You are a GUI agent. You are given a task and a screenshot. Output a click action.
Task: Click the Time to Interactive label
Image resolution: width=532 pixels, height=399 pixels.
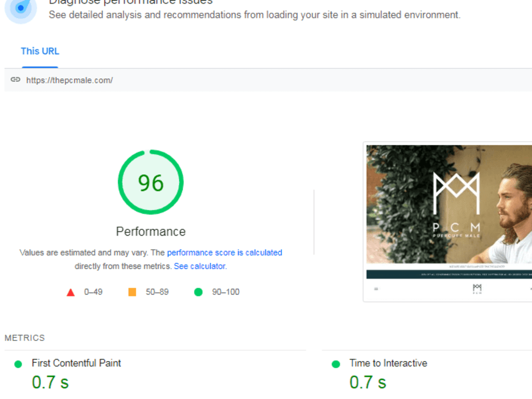(x=388, y=363)
